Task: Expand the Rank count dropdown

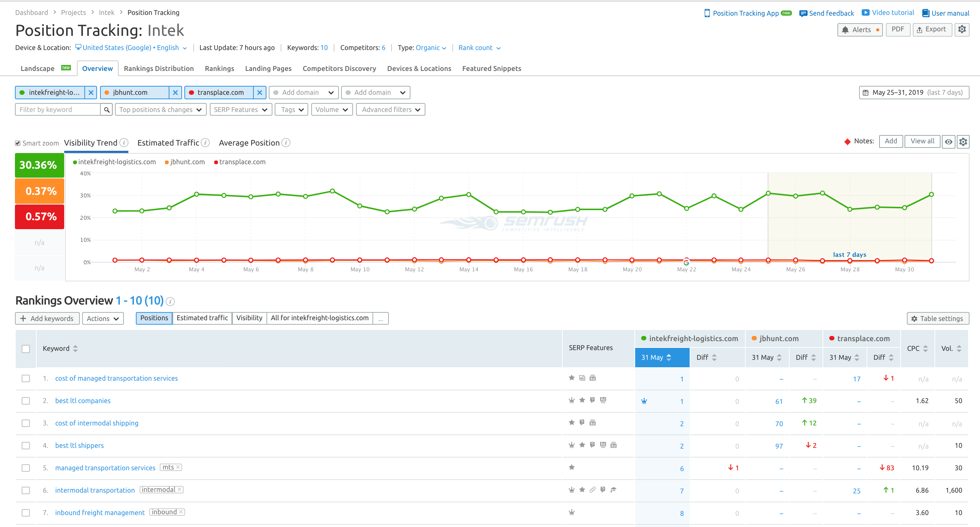Action: [x=479, y=47]
